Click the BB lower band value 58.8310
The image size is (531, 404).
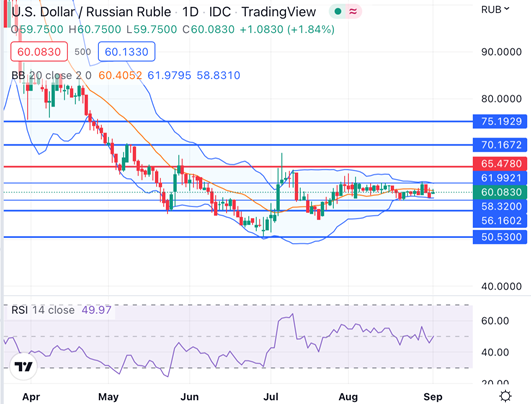pyautogui.click(x=218, y=75)
